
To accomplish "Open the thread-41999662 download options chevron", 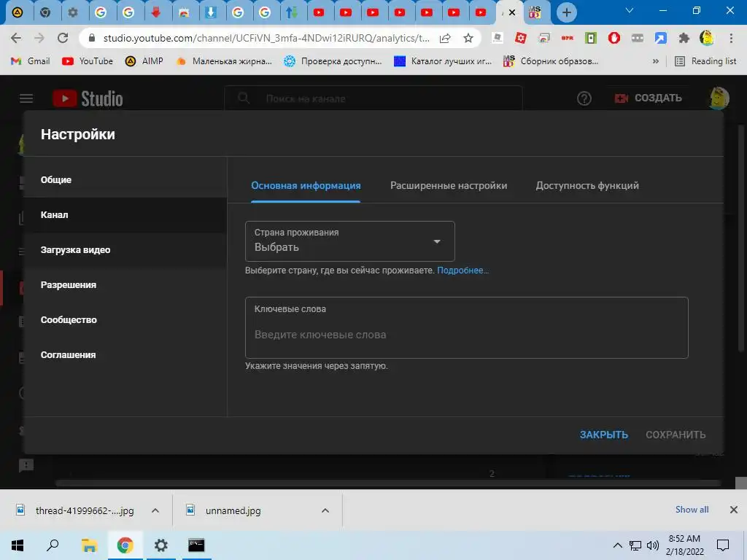I will pos(155,510).
